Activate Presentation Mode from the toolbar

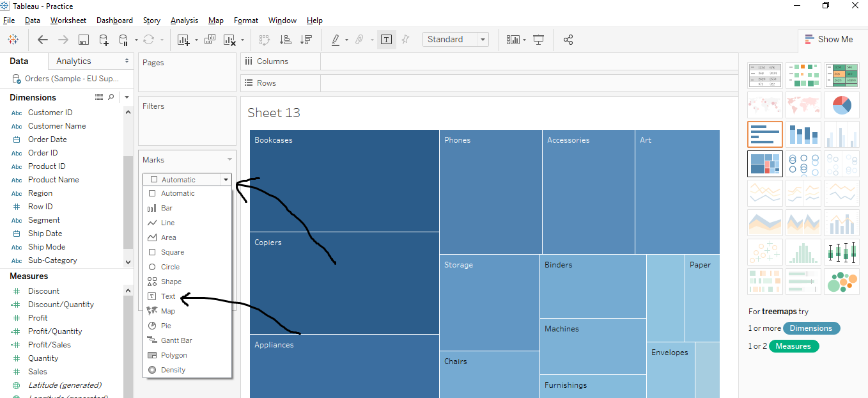(539, 39)
